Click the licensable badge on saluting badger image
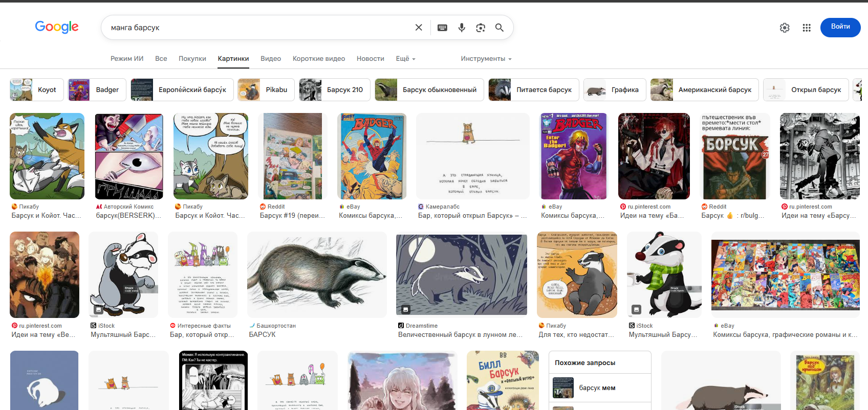The width and height of the screenshot is (868, 410). 98,309
